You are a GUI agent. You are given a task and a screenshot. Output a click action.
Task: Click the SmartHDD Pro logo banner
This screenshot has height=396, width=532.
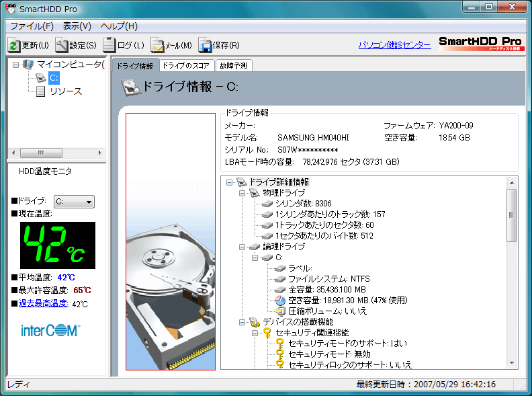[x=482, y=44]
